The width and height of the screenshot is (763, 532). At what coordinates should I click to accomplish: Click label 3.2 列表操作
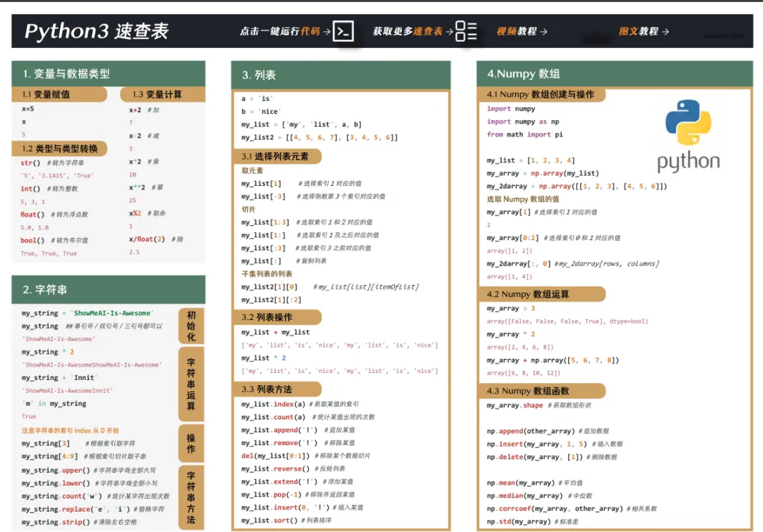[278, 317]
